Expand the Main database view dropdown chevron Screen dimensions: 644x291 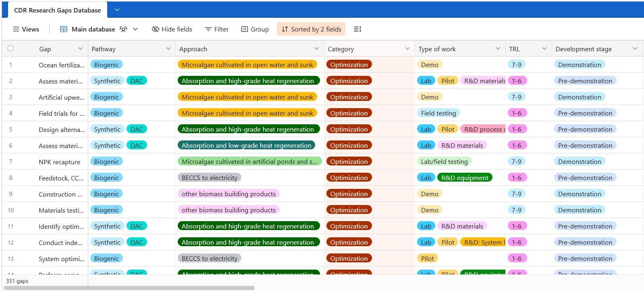135,29
